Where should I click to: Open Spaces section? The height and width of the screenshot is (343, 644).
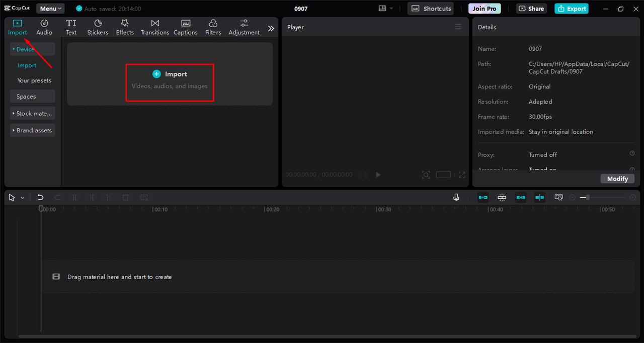(33, 97)
